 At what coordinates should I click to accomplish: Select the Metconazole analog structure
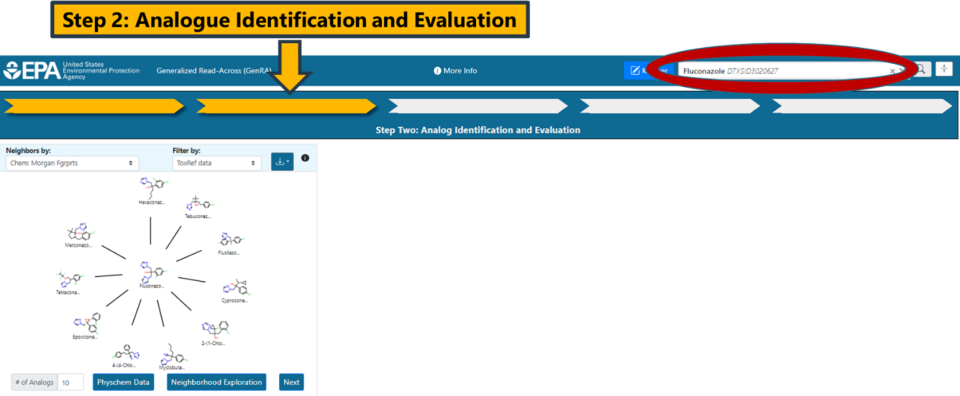80,236
